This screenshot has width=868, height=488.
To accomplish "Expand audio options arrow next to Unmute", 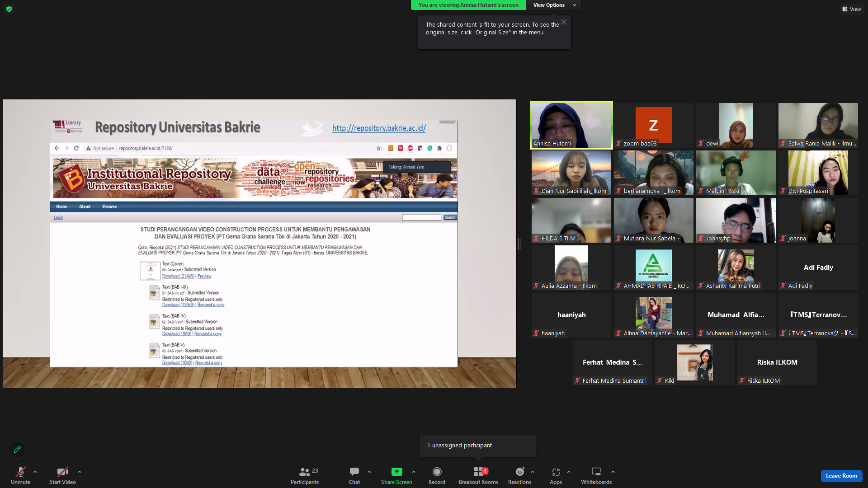I will coord(35,472).
